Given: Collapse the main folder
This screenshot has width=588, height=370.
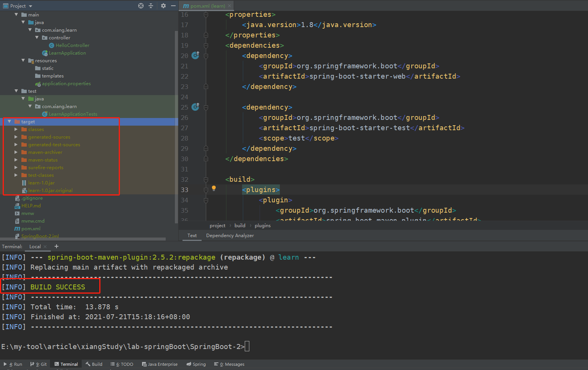Looking at the screenshot, I should (16, 15).
